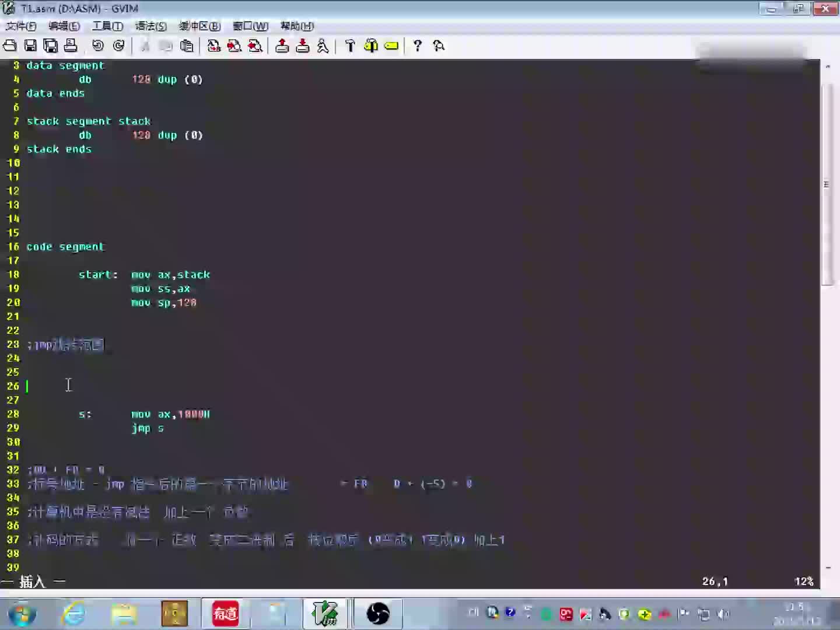Click line 'data ends'
Image resolution: width=840 pixels, height=630 pixels.
pos(55,93)
